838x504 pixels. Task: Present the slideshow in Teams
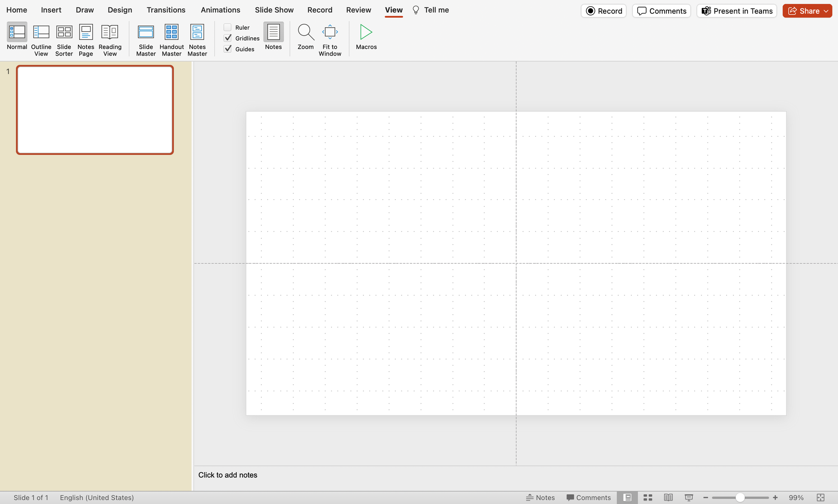click(x=737, y=10)
